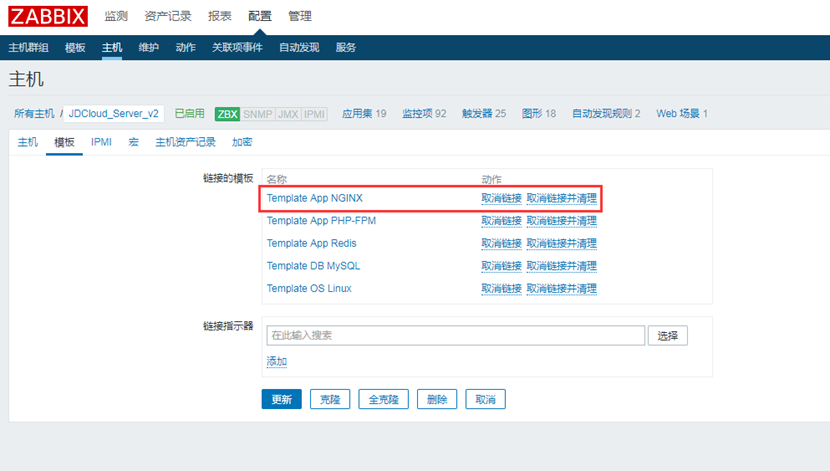Click the 添加 link

point(276,361)
